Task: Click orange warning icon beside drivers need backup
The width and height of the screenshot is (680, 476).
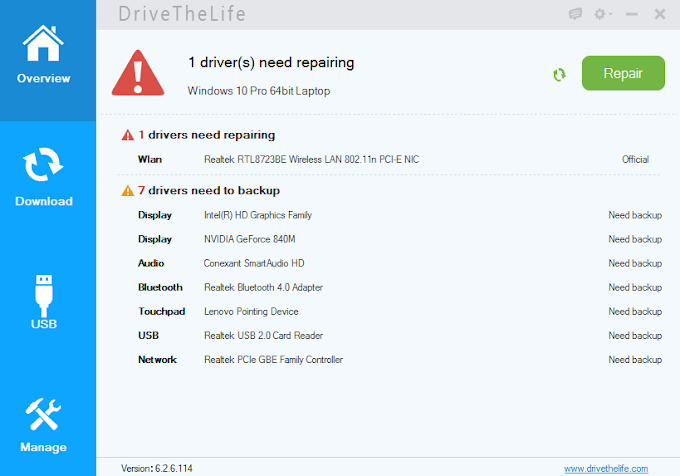Action: pos(128,191)
